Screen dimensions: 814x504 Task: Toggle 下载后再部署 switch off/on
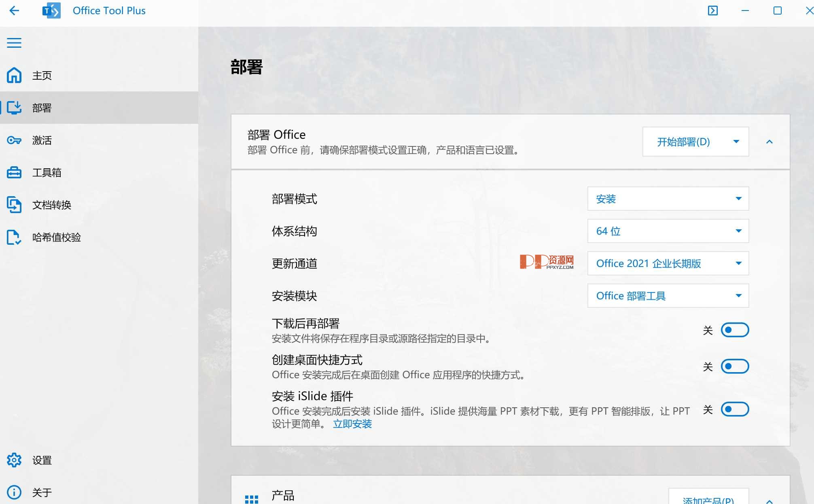coord(734,330)
